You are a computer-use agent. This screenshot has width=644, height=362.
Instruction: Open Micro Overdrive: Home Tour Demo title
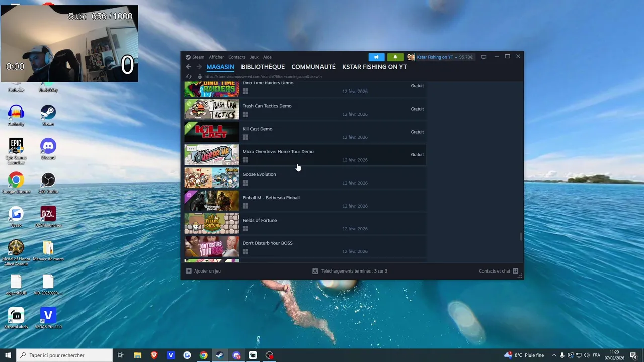(278, 152)
